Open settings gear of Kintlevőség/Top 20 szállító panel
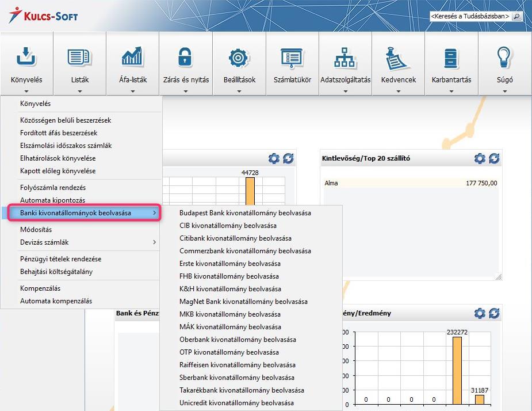 480,158
